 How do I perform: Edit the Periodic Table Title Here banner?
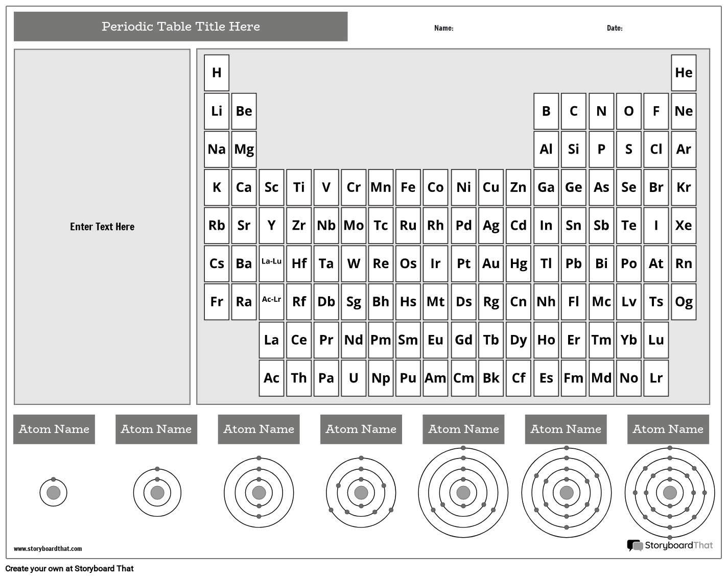[x=181, y=27]
